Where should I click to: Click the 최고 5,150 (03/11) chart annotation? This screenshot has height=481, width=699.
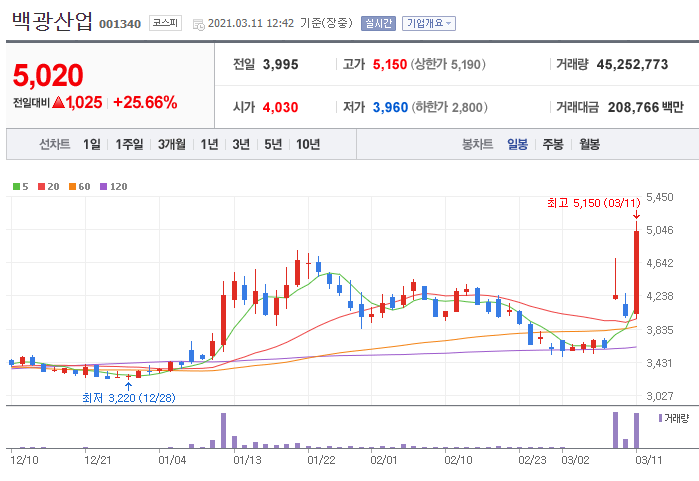(594, 203)
